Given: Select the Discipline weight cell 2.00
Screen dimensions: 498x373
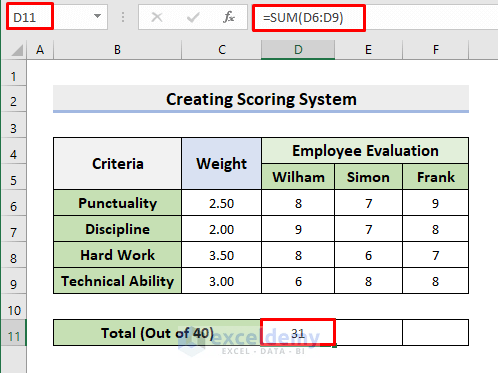Looking at the screenshot, I should (x=221, y=229).
